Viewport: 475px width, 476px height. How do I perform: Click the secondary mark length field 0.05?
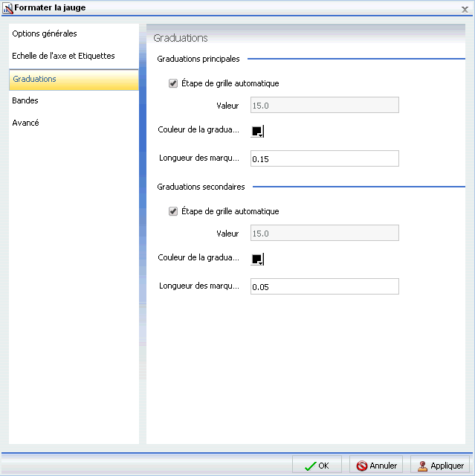pos(325,286)
